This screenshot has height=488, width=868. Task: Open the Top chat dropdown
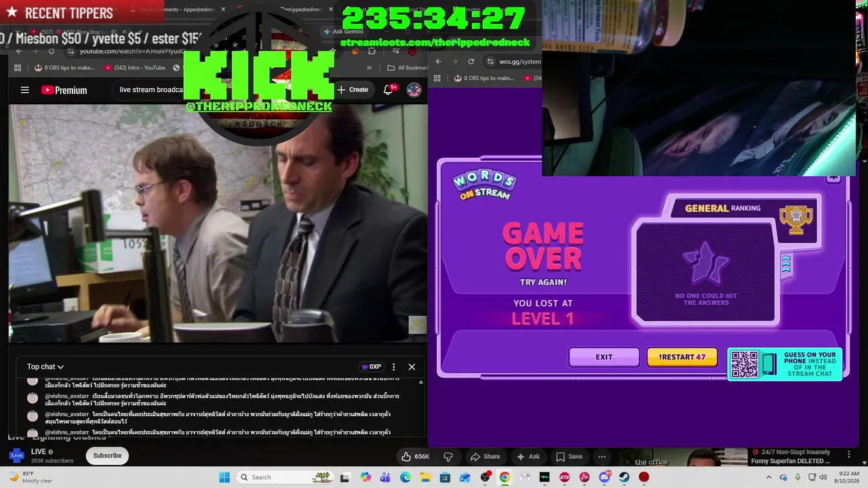pos(45,367)
